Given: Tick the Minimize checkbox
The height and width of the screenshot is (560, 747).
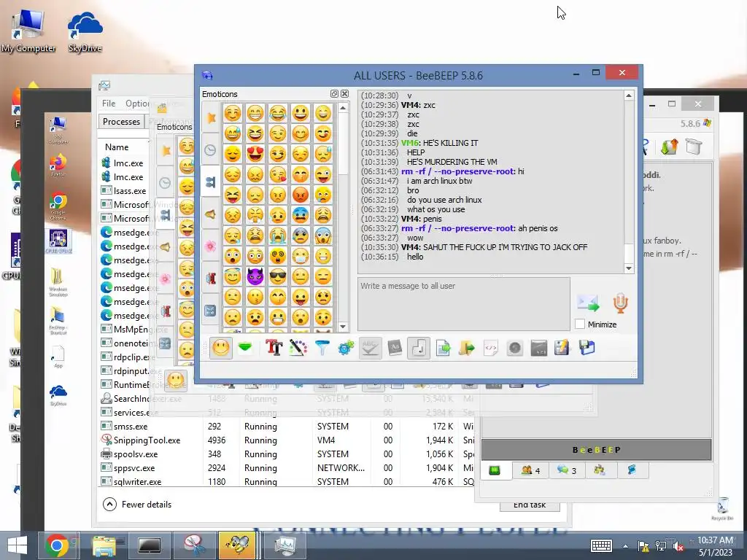Looking at the screenshot, I should 580,324.
